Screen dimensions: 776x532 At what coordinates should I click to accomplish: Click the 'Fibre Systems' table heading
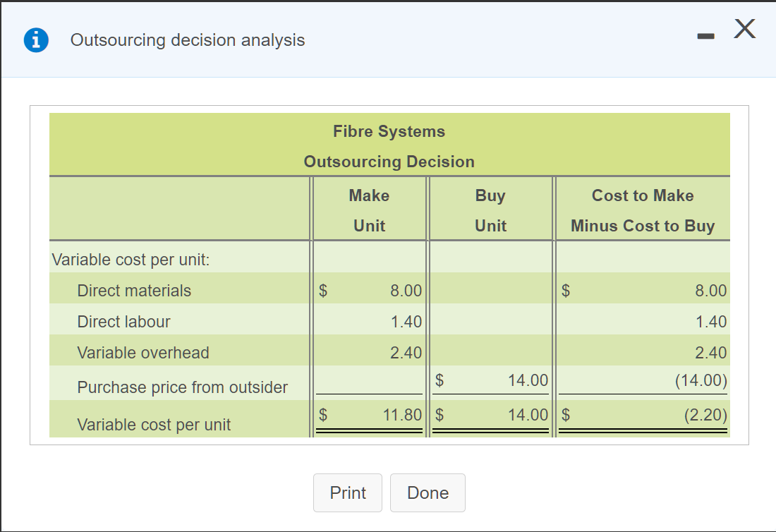pos(389,131)
